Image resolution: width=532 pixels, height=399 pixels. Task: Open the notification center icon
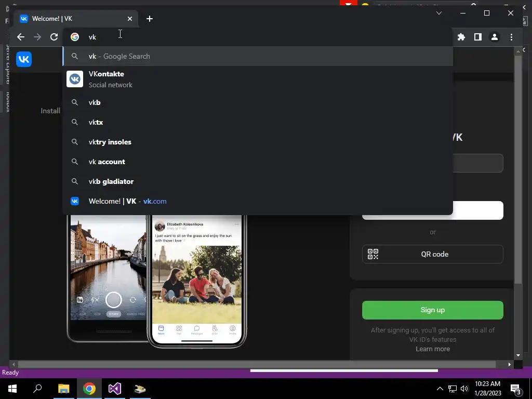point(516,389)
